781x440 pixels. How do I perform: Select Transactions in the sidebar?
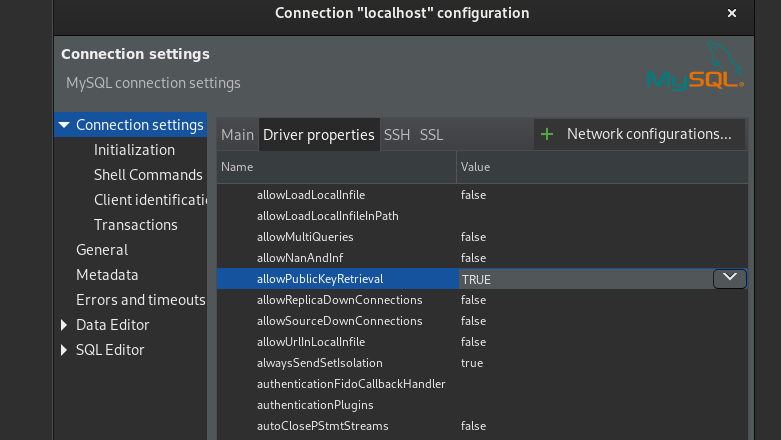(x=135, y=225)
